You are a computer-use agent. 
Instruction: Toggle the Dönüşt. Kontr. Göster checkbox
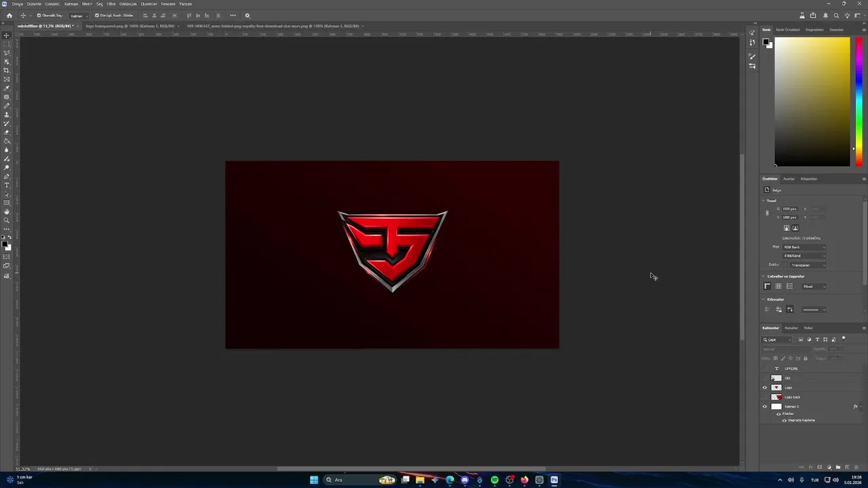(x=97, y=16)
